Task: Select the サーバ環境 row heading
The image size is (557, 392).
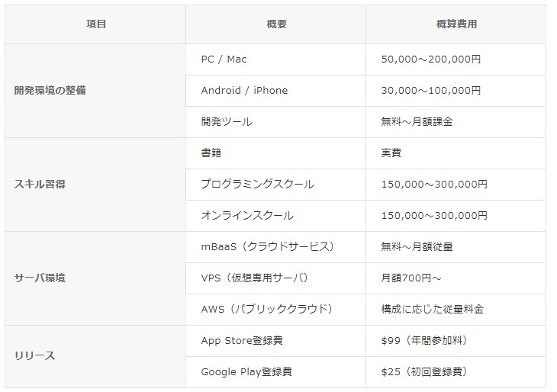Action: pos(40,278)
